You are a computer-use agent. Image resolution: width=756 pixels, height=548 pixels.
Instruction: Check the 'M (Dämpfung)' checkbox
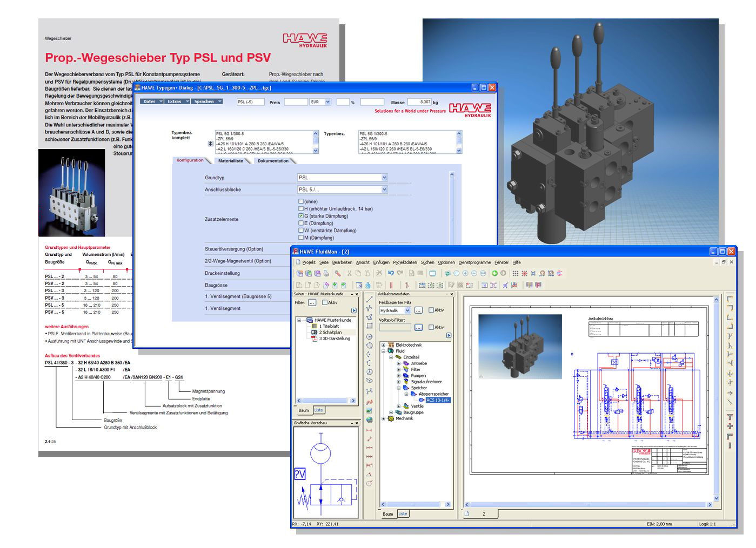(x=301, y=238)
